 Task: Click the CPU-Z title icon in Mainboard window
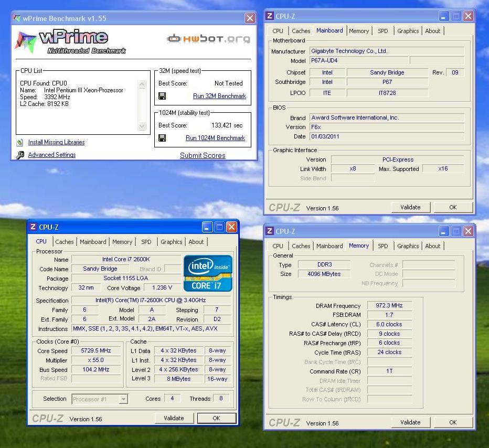pyautogui.click(x=270, y=16)
